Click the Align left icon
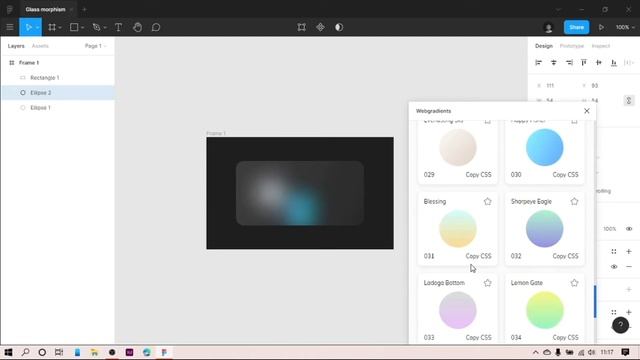 [x=538, y=62]
